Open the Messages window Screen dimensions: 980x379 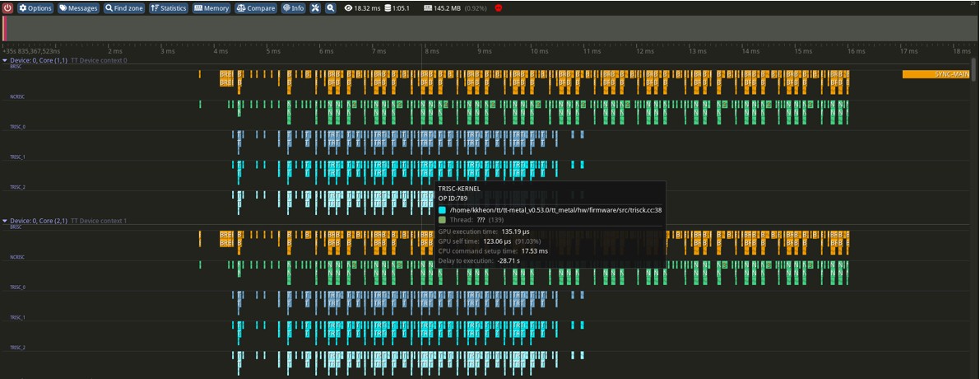pyautogui.click(x=78, y=7)
